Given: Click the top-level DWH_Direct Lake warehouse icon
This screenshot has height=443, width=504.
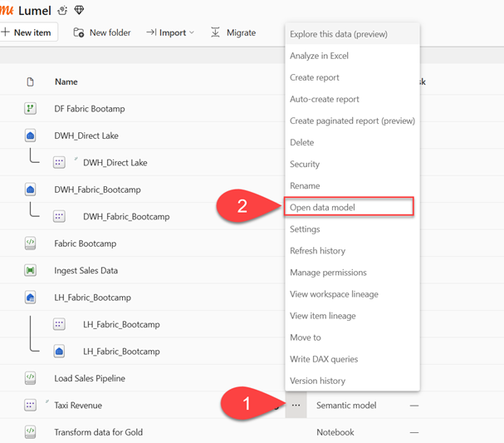Looking at the screenshot, I should (30, 135).
